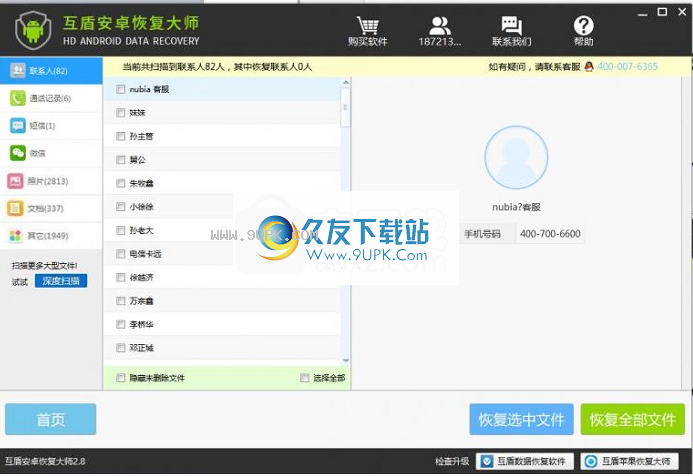This screenshot has width=693, height=476.
Task: Tick the 妹妹 contact checkbox
Action: point(121,113)
